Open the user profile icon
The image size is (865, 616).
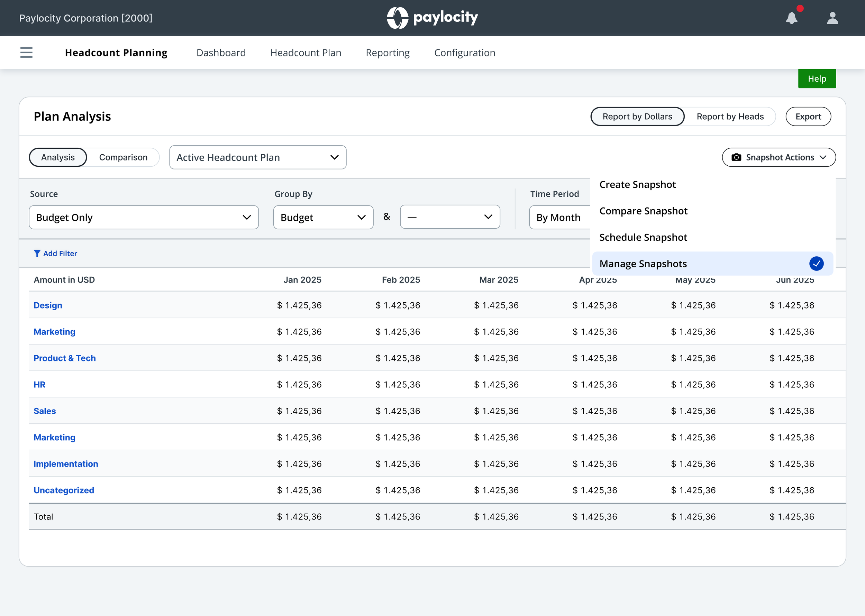pos(832,18)
